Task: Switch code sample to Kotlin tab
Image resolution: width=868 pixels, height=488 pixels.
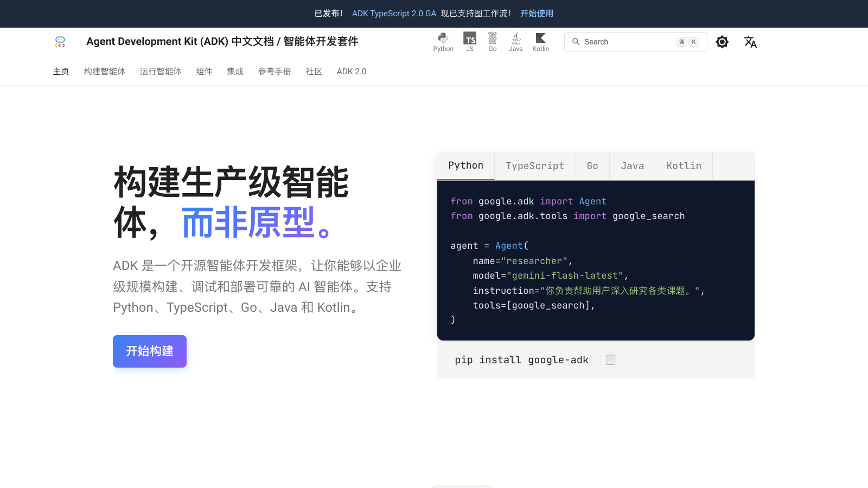Action: click(x=684, y=166)
